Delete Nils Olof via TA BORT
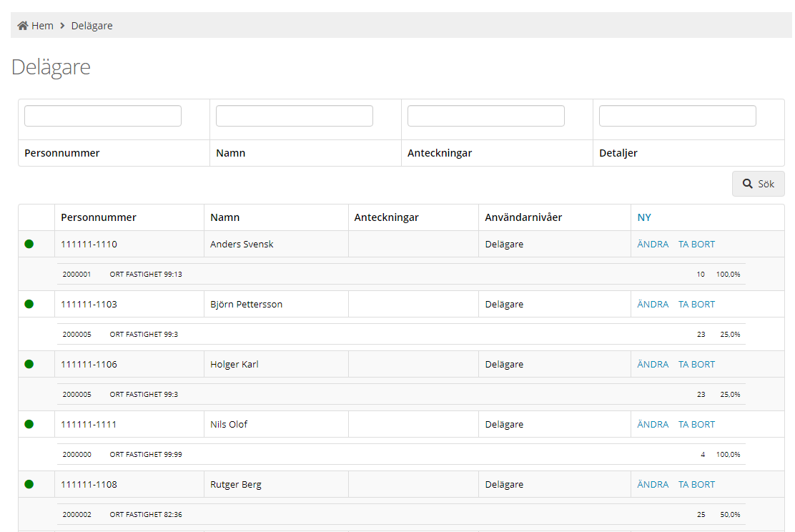This screenshot has height=532, width=795. 696,424
